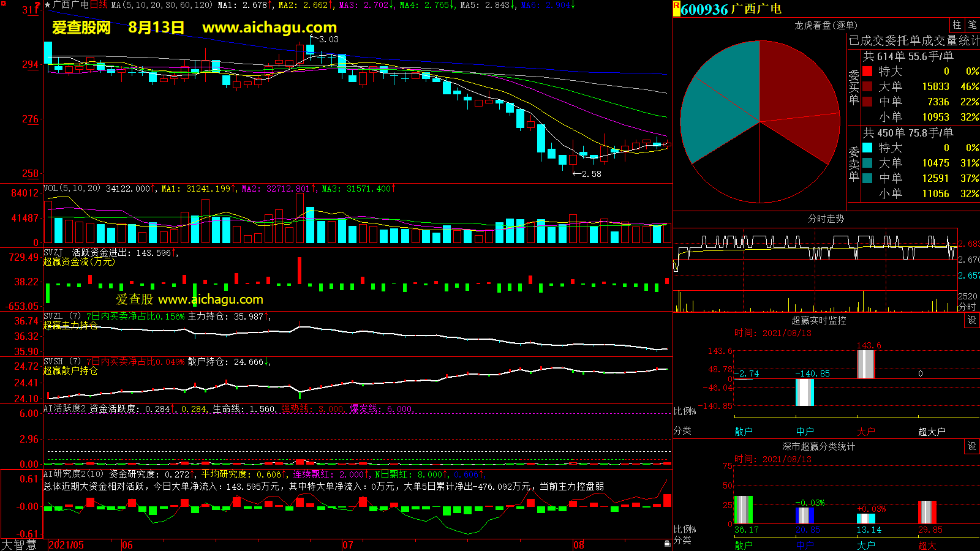Click the 大智慧 label at bottom-left
The height and width of the screenshot is (551, 980).
coord(19,544)
